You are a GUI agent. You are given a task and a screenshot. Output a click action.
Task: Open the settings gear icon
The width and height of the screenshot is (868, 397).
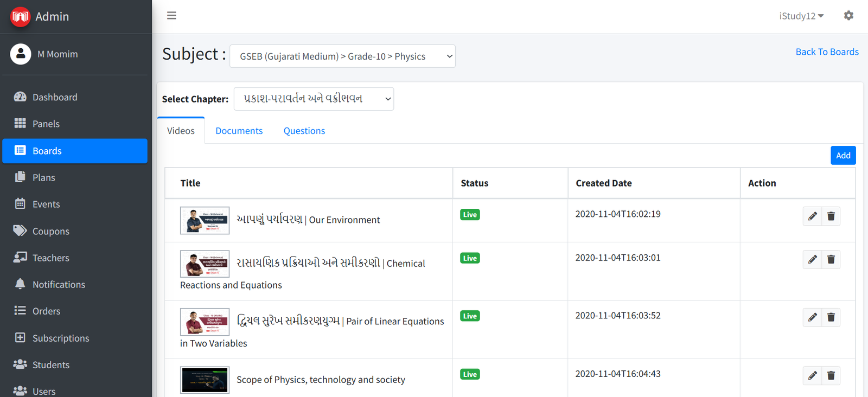[848, 16]
